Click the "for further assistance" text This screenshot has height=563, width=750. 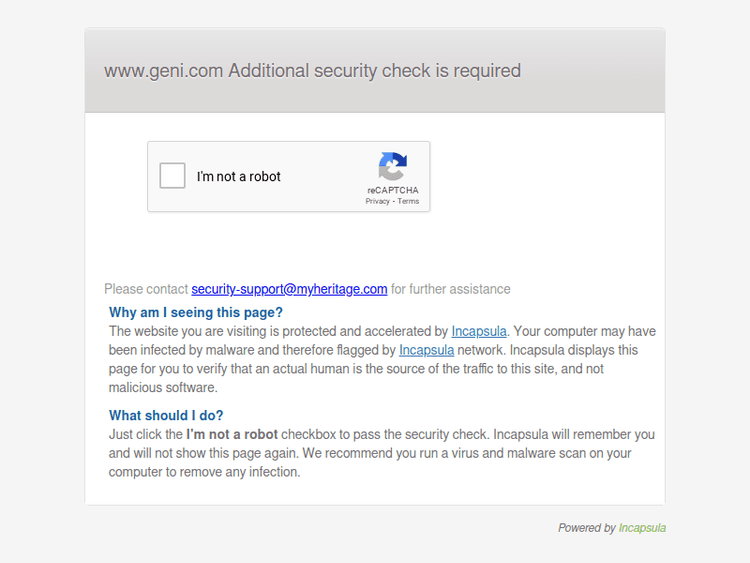tap(450, 289)
